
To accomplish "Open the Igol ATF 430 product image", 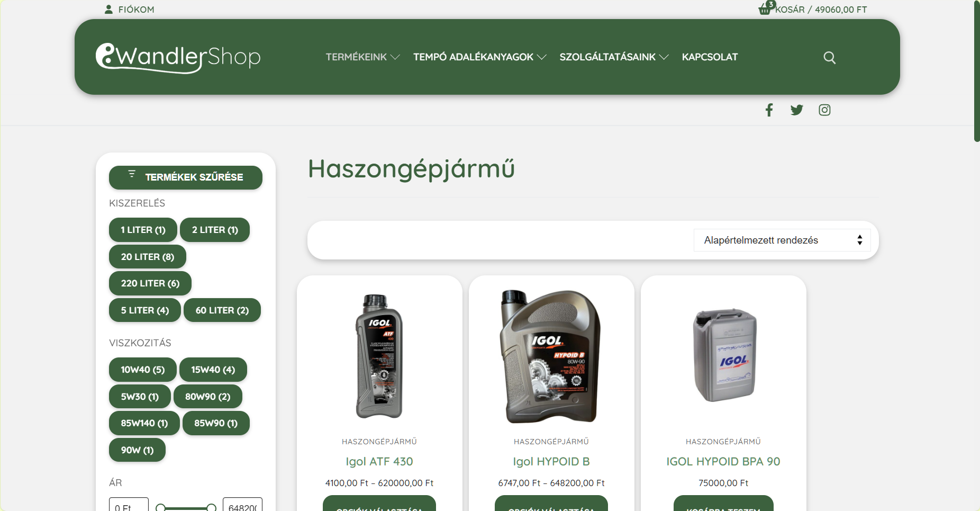I will pos(379,356).
